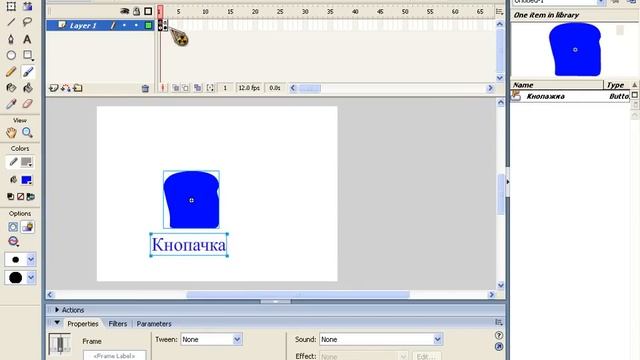
Task: Toggle lock all layers padlock icon
Action: (x=136, y=11)
